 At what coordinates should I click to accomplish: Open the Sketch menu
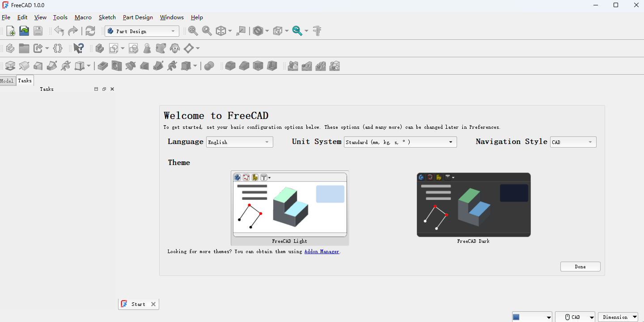pos(107,17)
